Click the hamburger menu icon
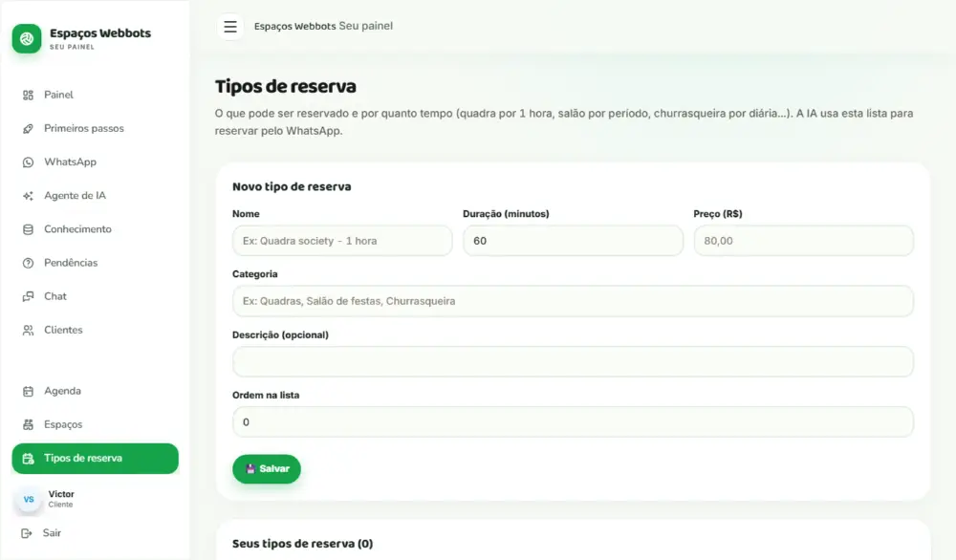956x560 pixels. coord(229,27)
